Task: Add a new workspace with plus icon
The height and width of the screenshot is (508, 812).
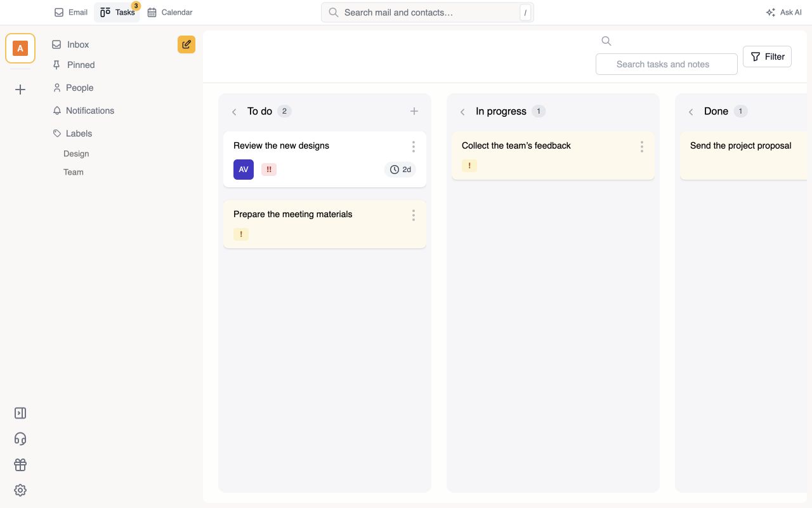Action: (x=20, y=90)
